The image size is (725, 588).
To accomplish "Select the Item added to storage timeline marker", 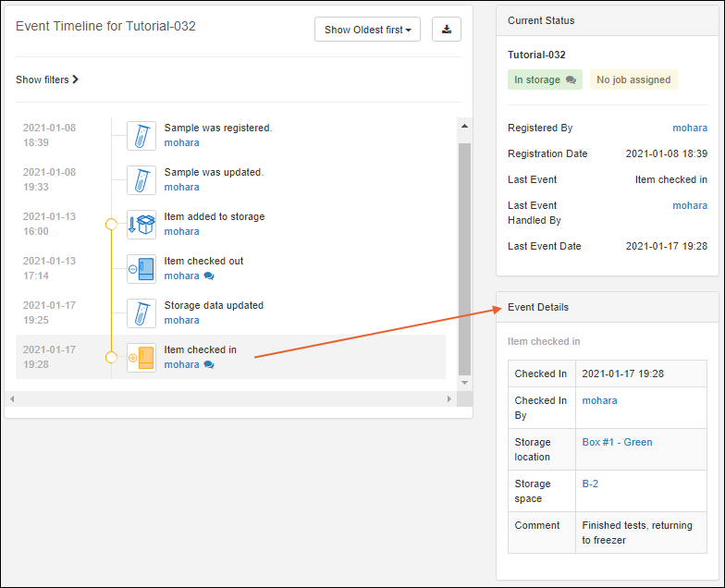I will point(112,224).
